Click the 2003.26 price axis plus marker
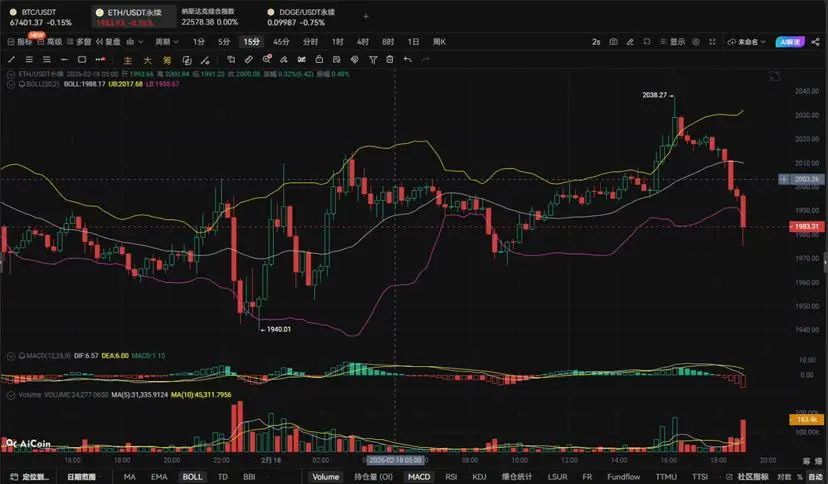Viewport: 828px width, 484px height. tap(784, 179)
